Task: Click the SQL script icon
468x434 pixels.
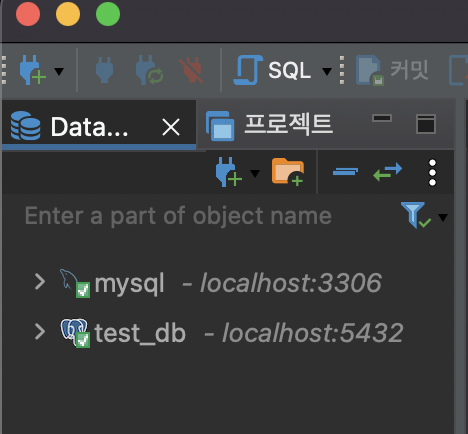Action: [248, 70]
